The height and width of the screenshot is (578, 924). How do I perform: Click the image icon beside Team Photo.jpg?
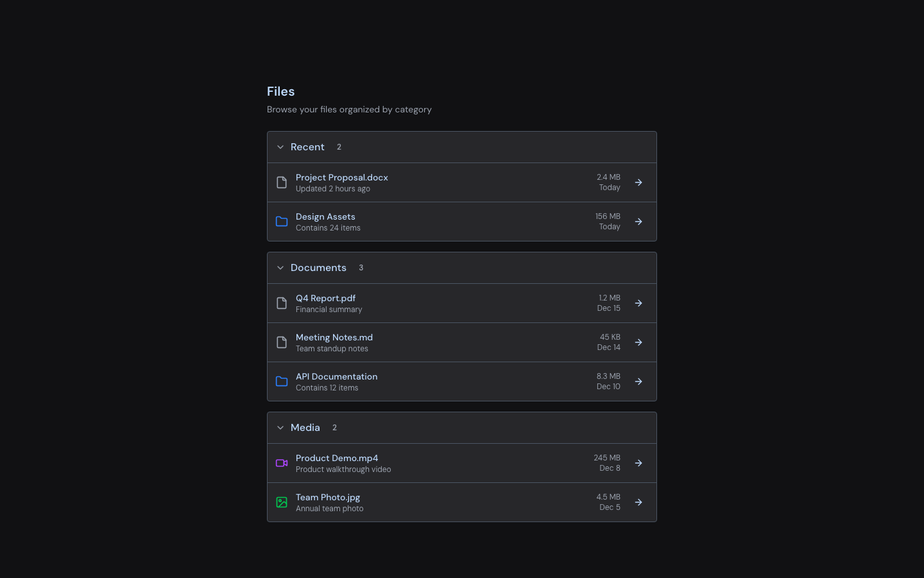pos(282,502)
